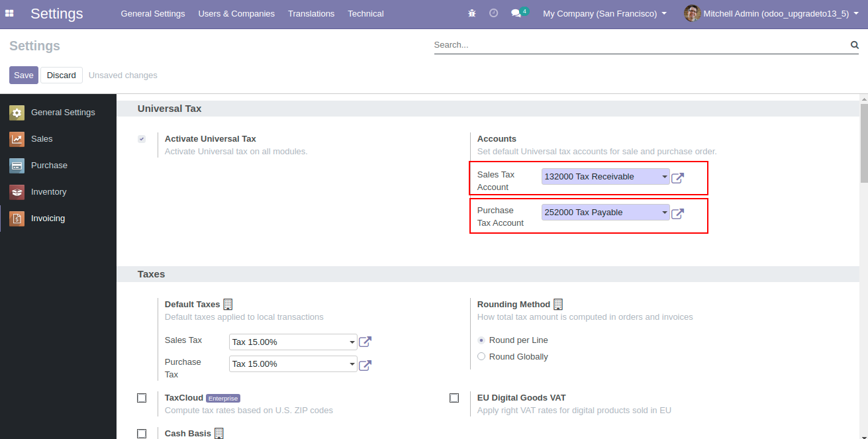Viewport: 868px width, 439px height.
Task: Click the Save button
Action: [23, 75]
